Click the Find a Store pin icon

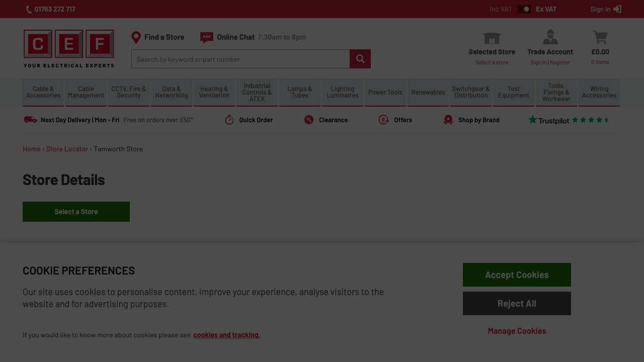(136, 37)
